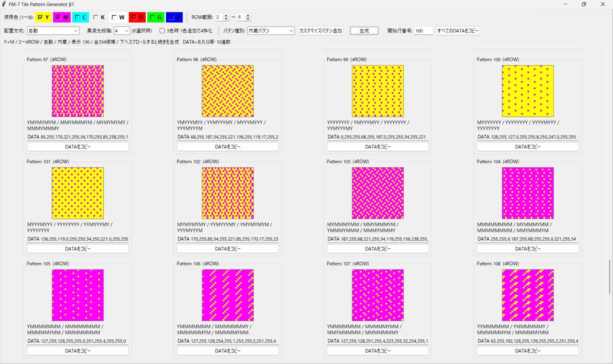Open the パタン種別 dropdown showing 内蔵パタン
Image resolution: width=613 pixels, height=364 pixels.
tap(271, 31)
